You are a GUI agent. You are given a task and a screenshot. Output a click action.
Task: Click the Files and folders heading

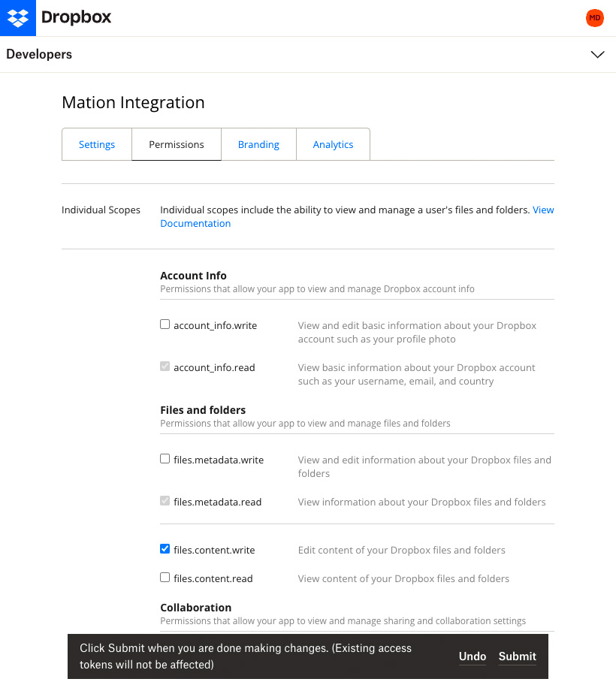tap(203, 410)
